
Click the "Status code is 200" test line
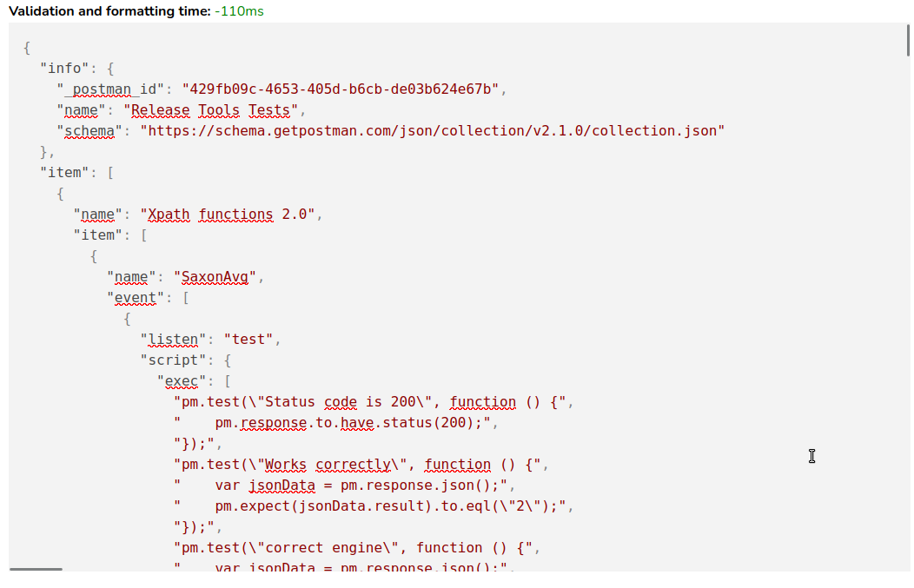coord(374,402)
